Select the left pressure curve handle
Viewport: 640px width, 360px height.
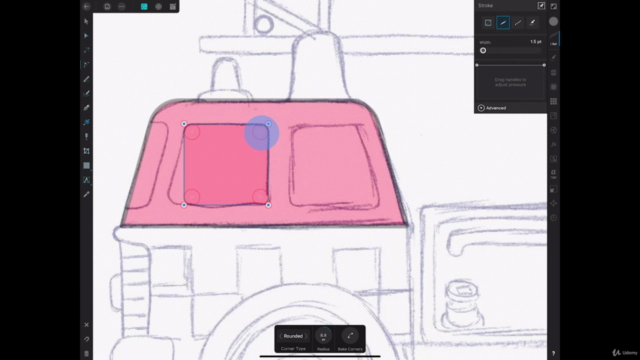coord(477,65)
